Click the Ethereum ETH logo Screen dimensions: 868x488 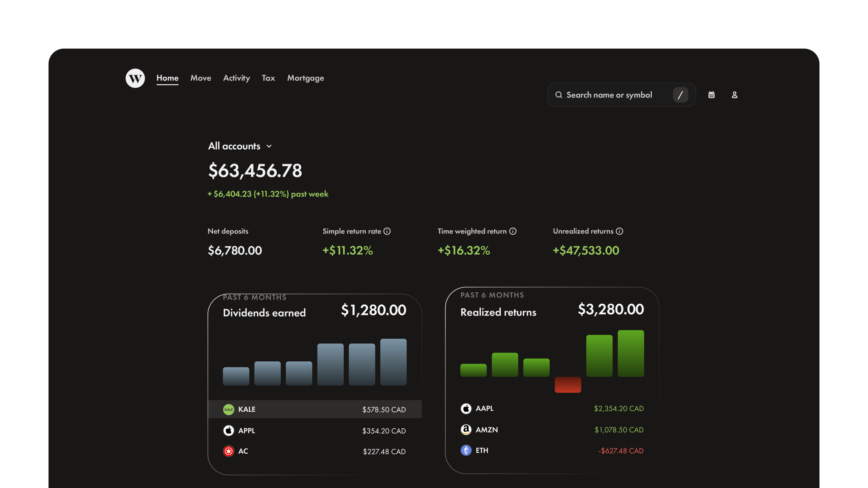[x=466, y=450]
